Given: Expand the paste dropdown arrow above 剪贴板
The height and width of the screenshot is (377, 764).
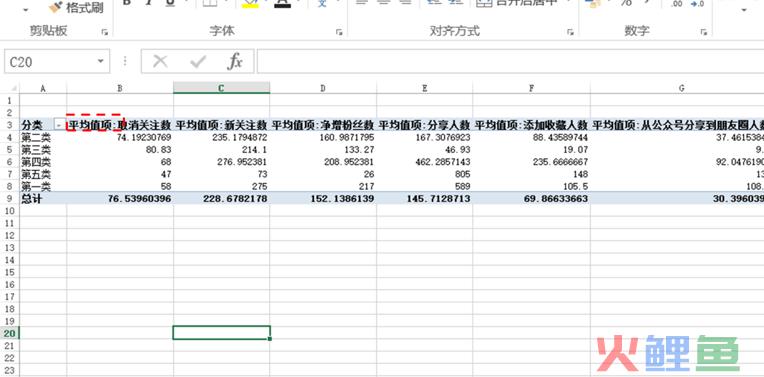Looking at the screenshot, I should click(x=25, y=10).
